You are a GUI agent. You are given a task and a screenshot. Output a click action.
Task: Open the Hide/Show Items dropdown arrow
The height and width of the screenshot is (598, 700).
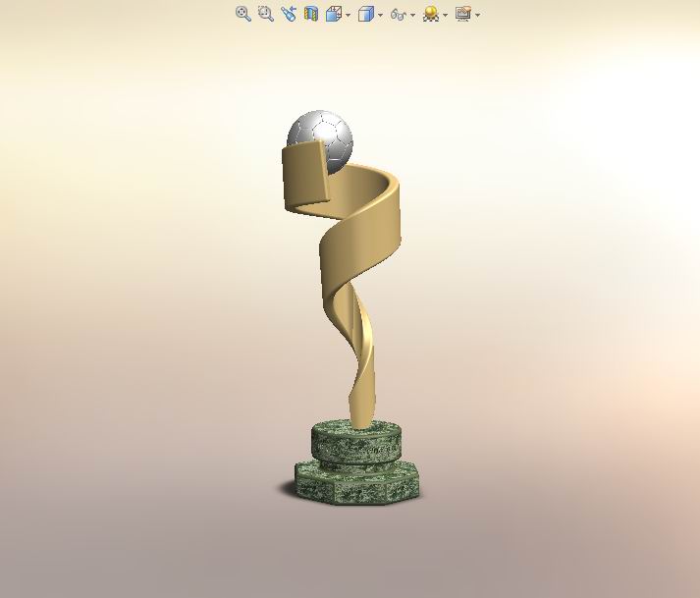point(412,15)
